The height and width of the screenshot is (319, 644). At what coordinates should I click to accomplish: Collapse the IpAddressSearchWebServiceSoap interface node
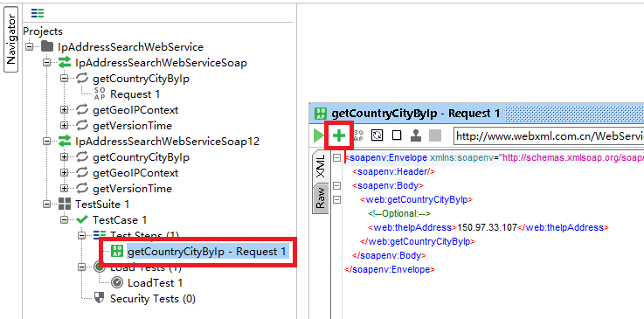[47, 62]
